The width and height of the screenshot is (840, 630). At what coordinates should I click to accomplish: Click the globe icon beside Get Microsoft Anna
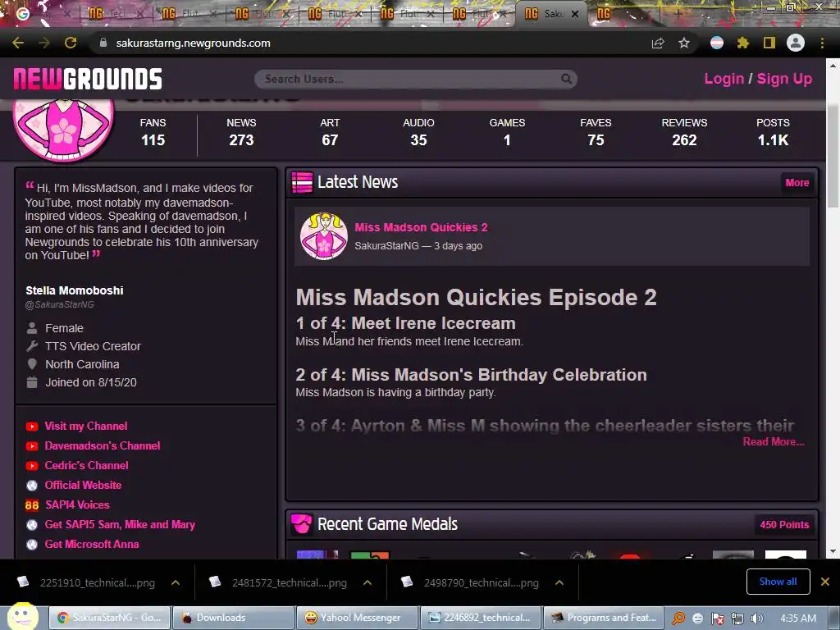pyautogui.click(x=32, y=545)
